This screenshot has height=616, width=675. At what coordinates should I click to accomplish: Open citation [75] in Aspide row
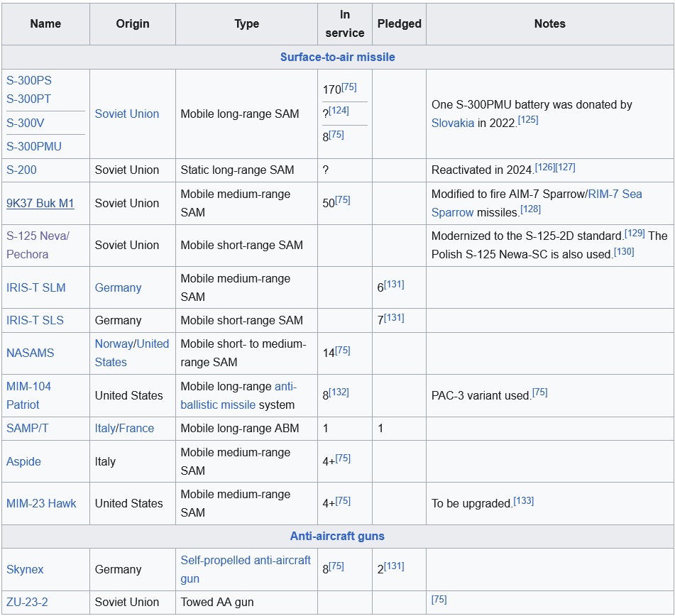tap(343, 458)
